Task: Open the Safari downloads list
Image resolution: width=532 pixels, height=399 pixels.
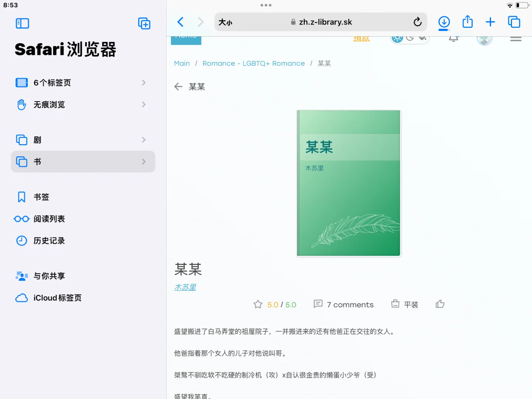Action: (444, 22)
